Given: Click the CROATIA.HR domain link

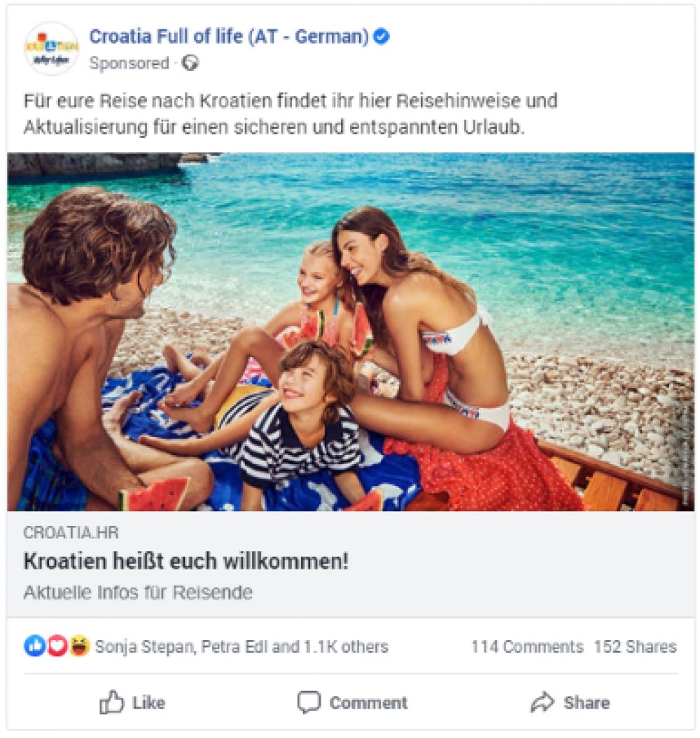Looking at the screenshot, I should (71, 533).
